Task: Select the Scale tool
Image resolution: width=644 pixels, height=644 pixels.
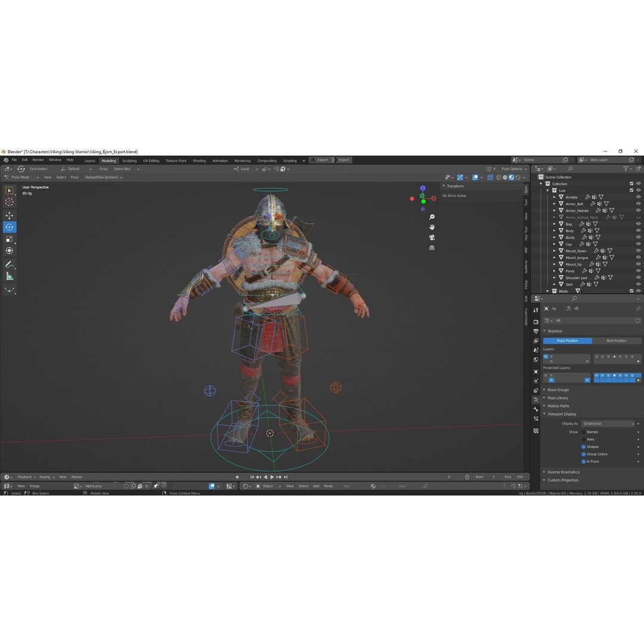Action: click(10, 239)
